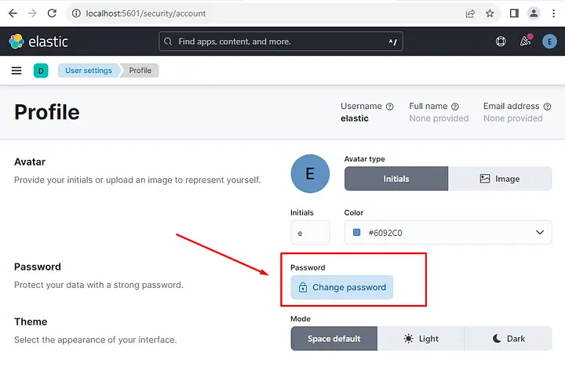The image size is (565, 392).
Task: Click the Full name help icon
Action: (x=455, y=107)
